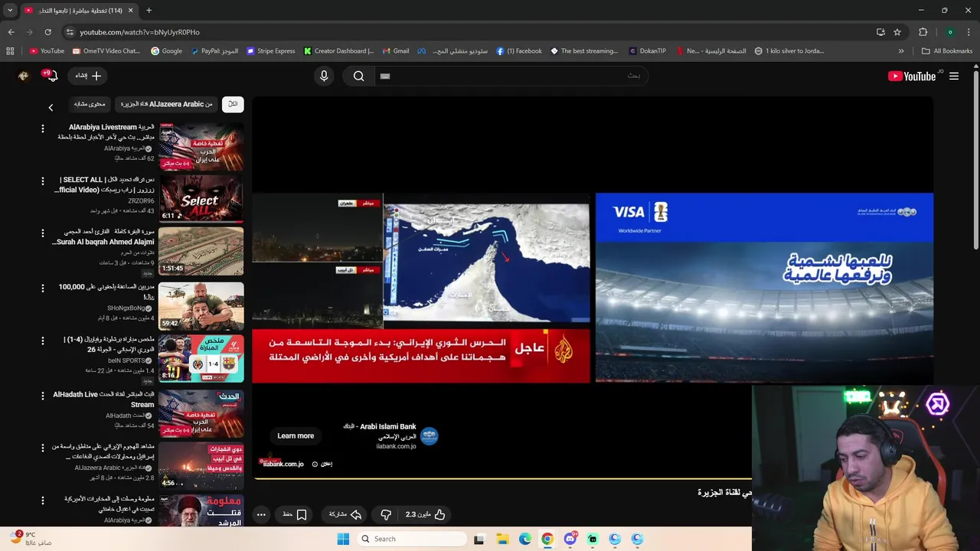
Task: Open options for AlArabiya bottom video
Action: (x=43, y=500)
